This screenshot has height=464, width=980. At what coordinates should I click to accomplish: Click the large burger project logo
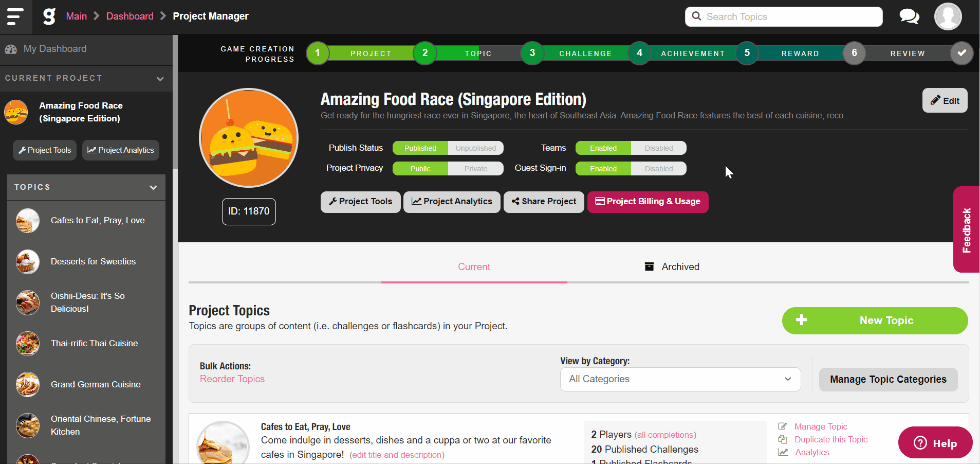(x=249, y=138)
